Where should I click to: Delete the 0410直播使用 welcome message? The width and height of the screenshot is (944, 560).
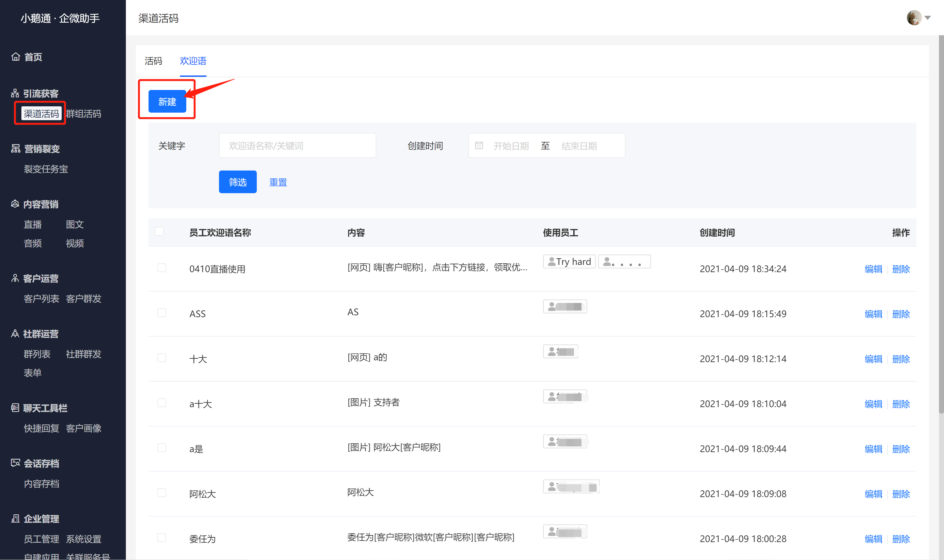coord(901,269)
